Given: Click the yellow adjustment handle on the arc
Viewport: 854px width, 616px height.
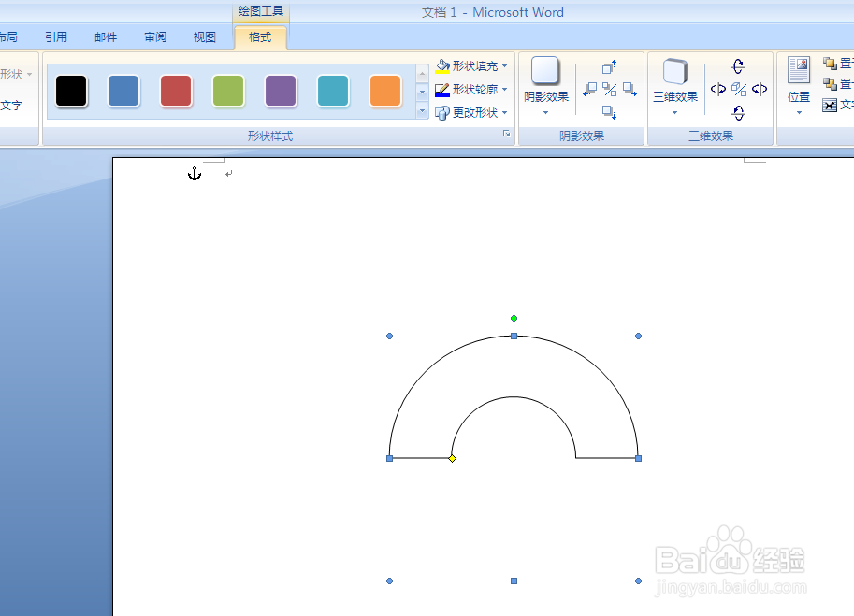Looking at the screenshot, I should coord(452,458).
